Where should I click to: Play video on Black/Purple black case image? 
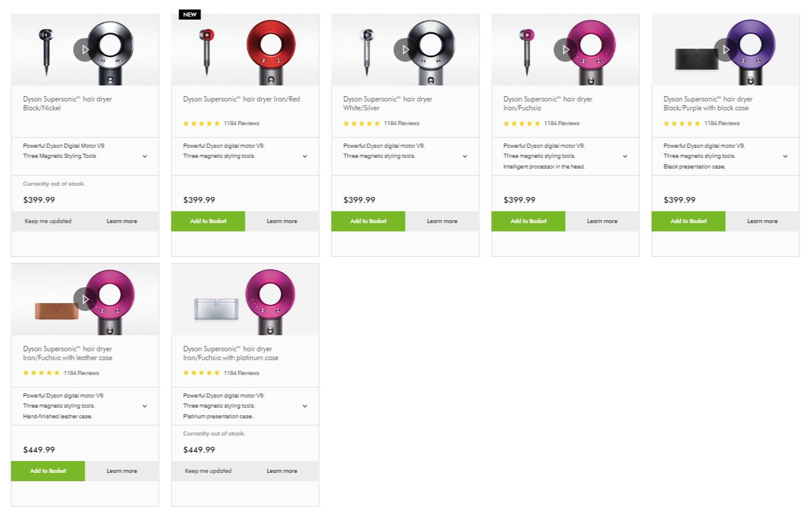725,50
